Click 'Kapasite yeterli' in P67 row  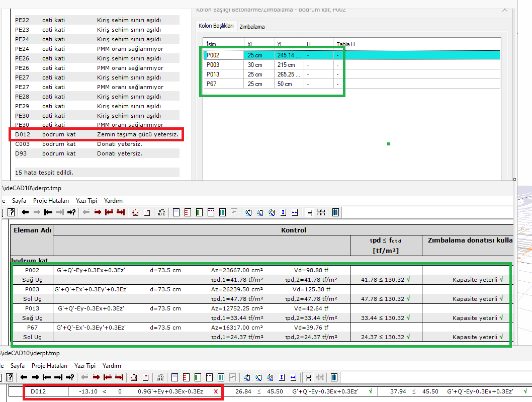[478, 337]
